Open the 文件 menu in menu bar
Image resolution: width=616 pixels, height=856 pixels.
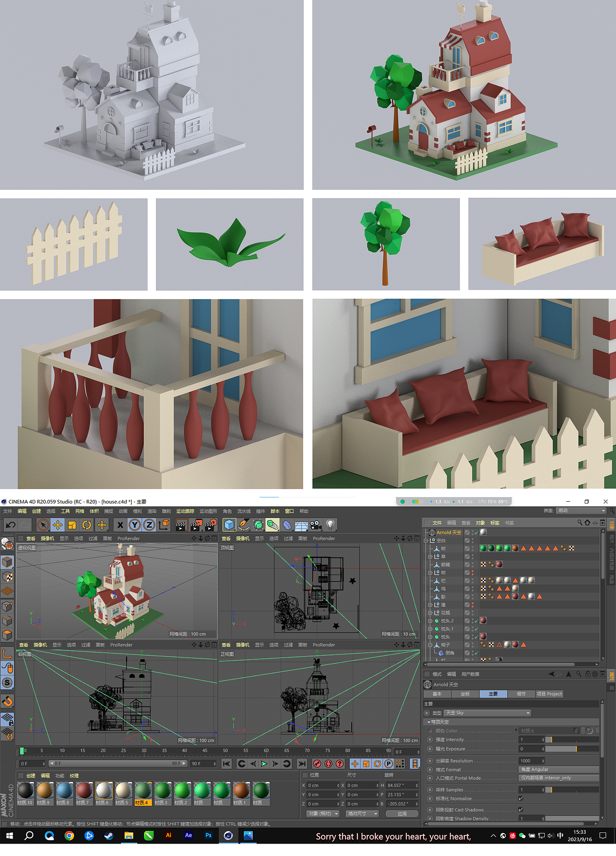tap(8, 511)
